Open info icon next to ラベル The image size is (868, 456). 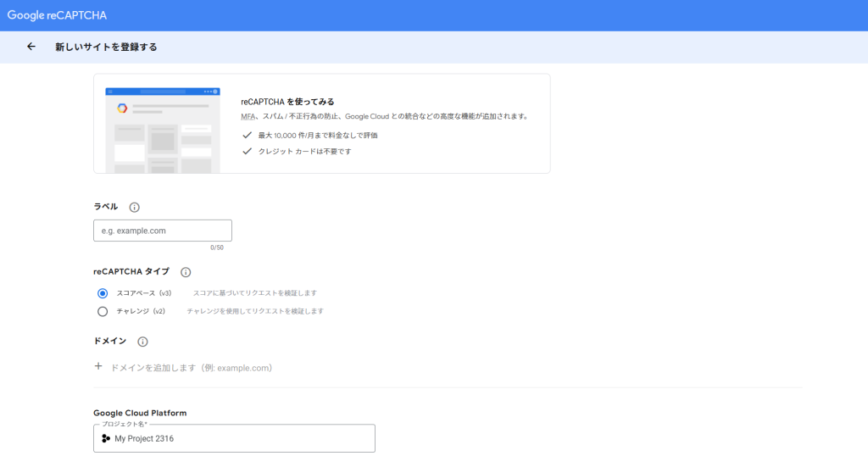[134, 208]
